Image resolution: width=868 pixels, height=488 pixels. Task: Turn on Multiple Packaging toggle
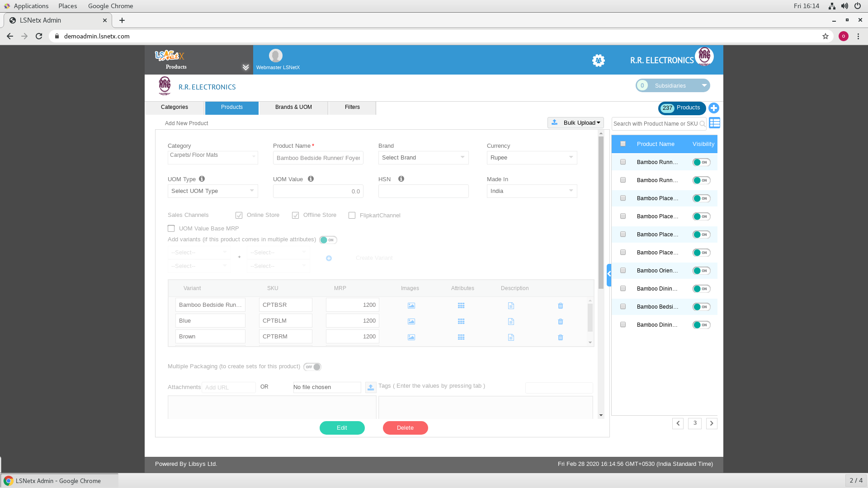point(312,367)
